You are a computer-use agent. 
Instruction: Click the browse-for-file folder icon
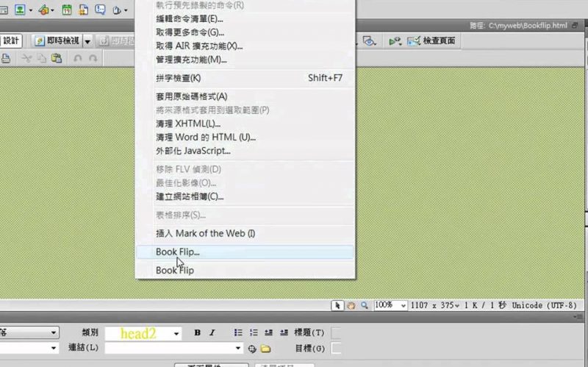click(265, 349)
